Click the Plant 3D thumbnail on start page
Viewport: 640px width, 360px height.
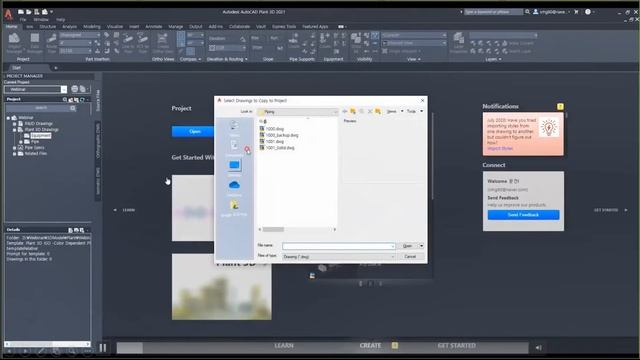click(x=222, y=287)
